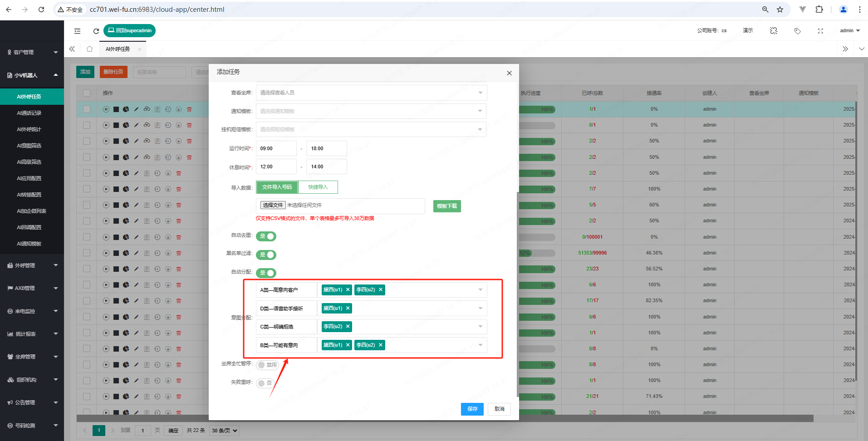Toggle the sidebar collapse hamburger icon
Screen dimensions: 868x441
click(78, 31)
